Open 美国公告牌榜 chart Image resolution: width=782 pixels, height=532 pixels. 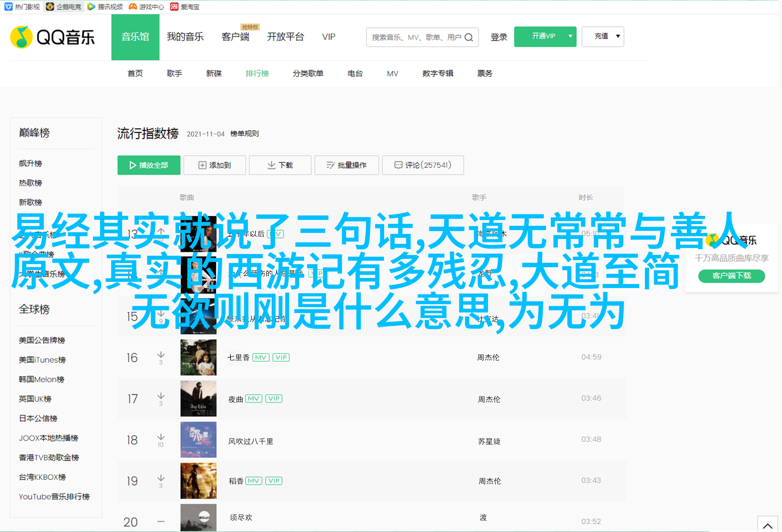pos(42,340)
